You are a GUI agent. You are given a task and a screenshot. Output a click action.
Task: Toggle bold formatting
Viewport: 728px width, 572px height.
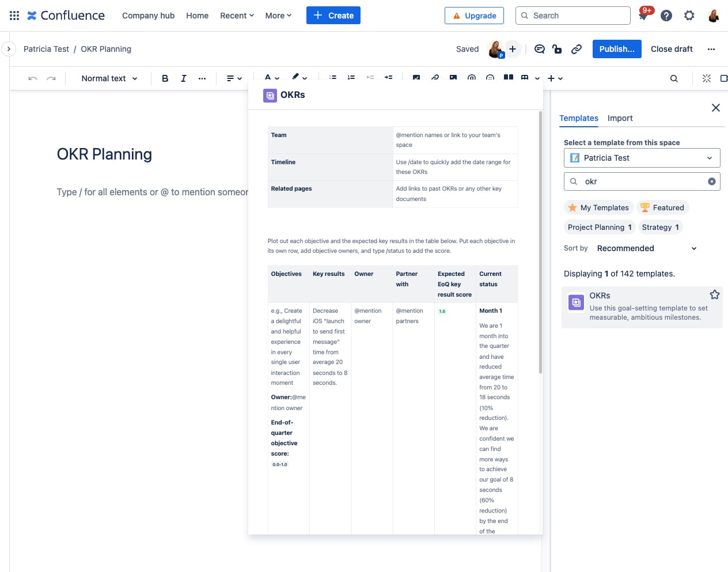[x=165, y=78]
